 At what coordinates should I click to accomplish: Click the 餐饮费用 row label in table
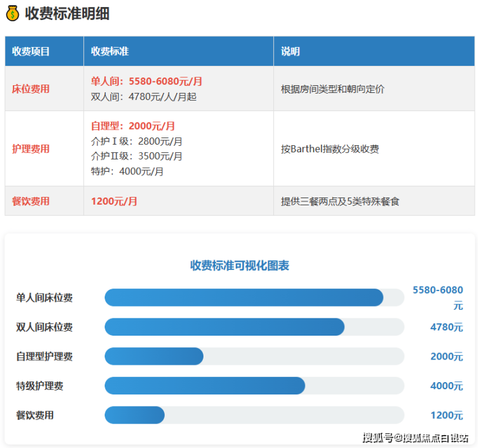click(x=31, y=201)
